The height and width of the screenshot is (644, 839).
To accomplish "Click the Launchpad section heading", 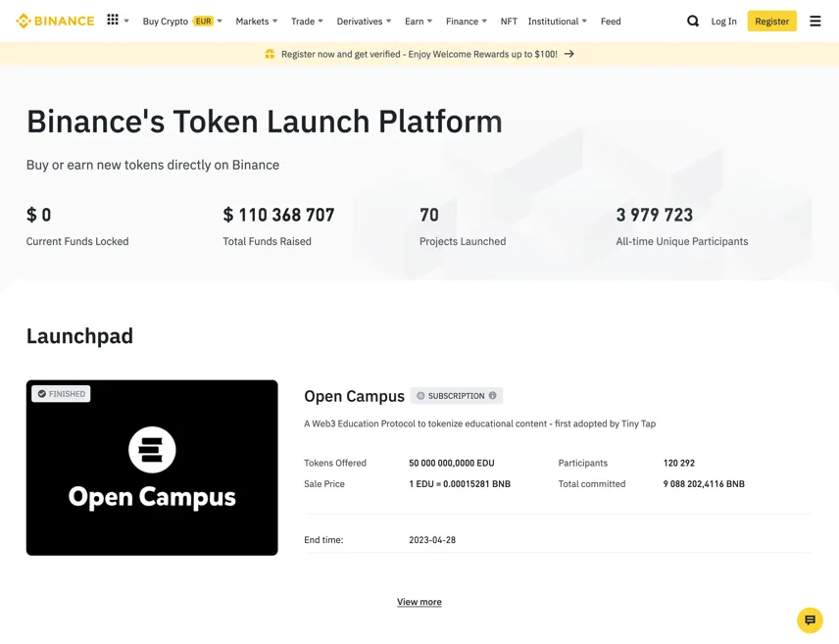I will pyautogui.click(x=79, y=335).
